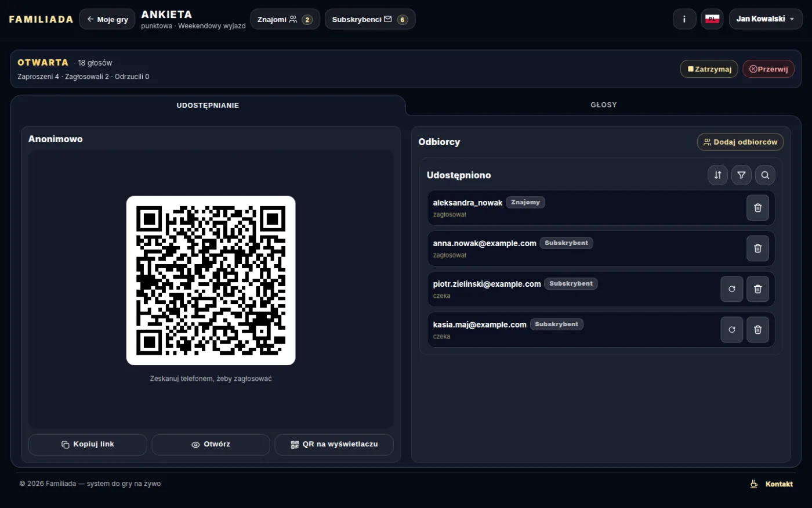The width and height of the screenshot is (812, 508).
Task: Go back to Moje gry
Action: click(x=107, y=19)
